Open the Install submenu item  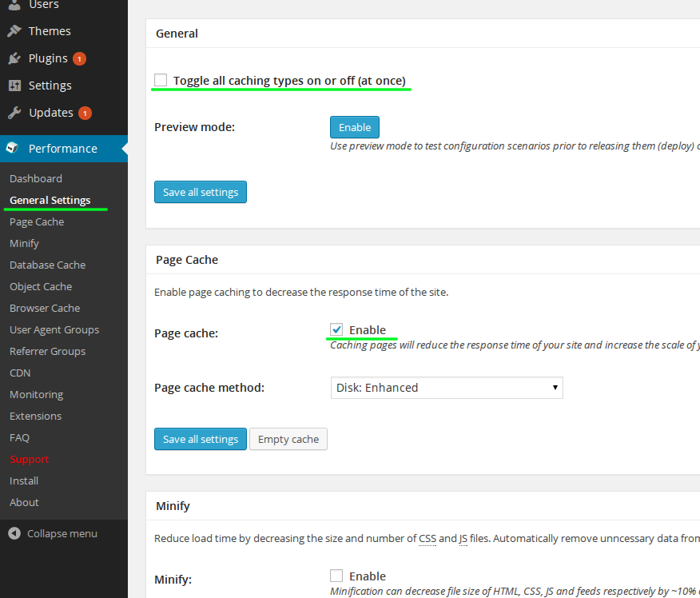[24, 481]
